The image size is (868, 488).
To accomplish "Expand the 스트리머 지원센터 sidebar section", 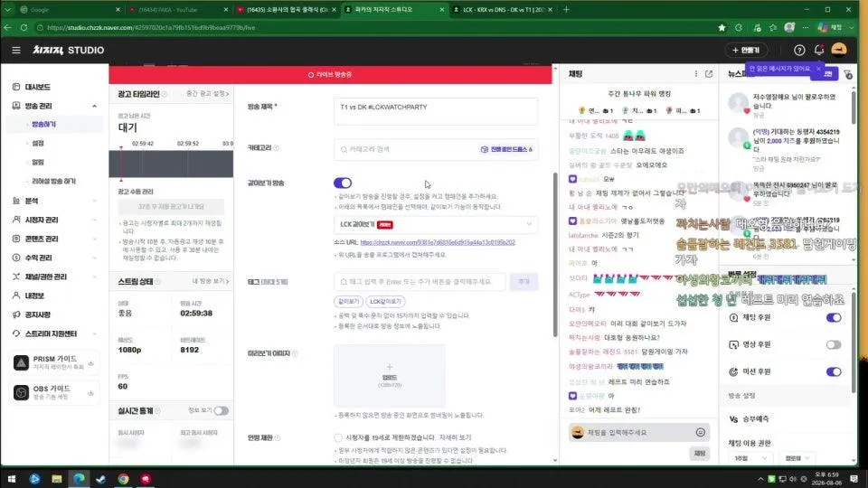I will 95,333.
